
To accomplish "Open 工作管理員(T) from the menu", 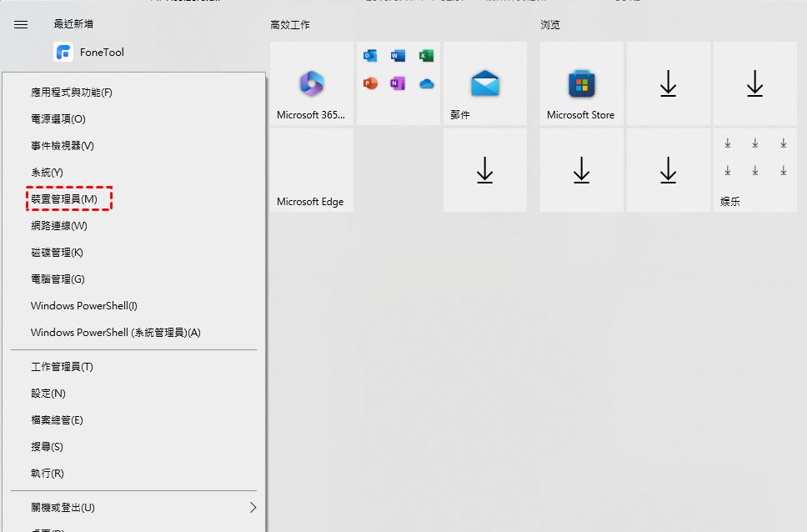I will point(62,367).
